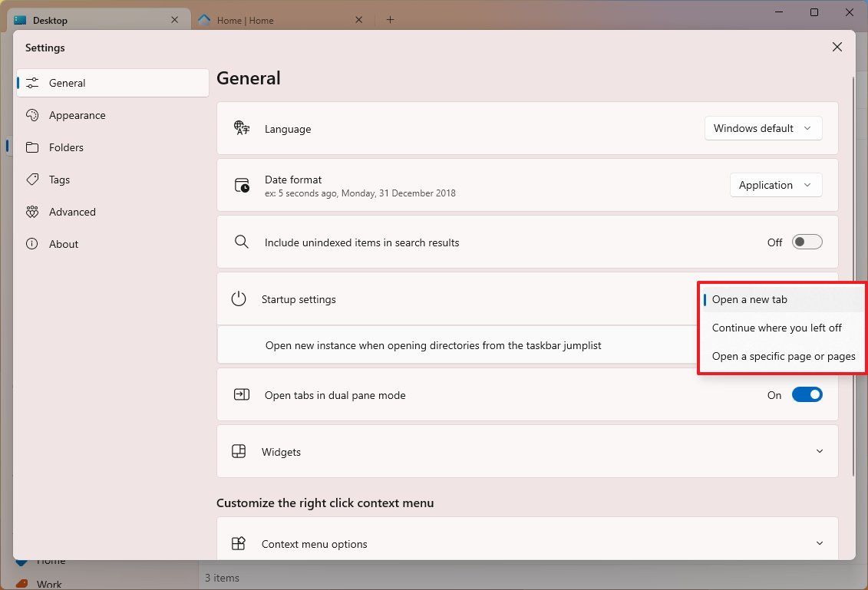Select Open a specific page or pages
The width and height of the screenshot is (868, 590).
tap(784, 356)
